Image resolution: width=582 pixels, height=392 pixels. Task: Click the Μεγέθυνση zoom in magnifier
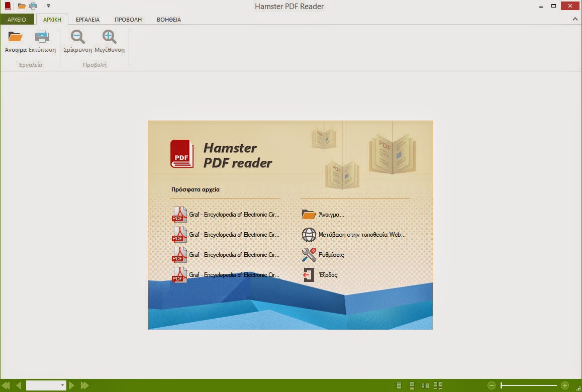pos(109,37)
